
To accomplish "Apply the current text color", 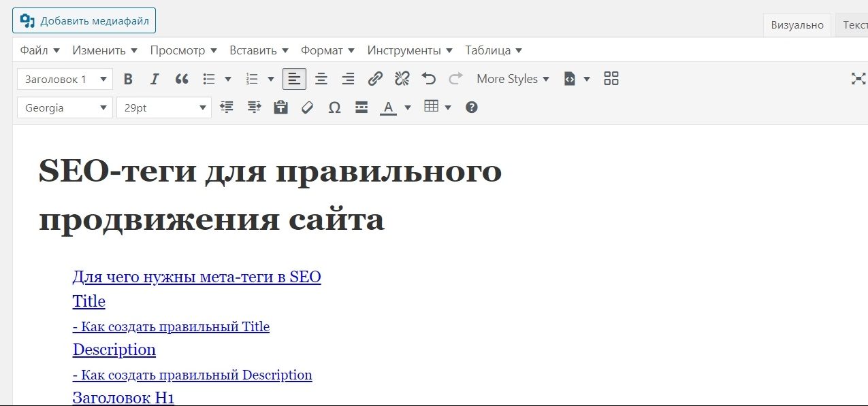I will (388, 107).
